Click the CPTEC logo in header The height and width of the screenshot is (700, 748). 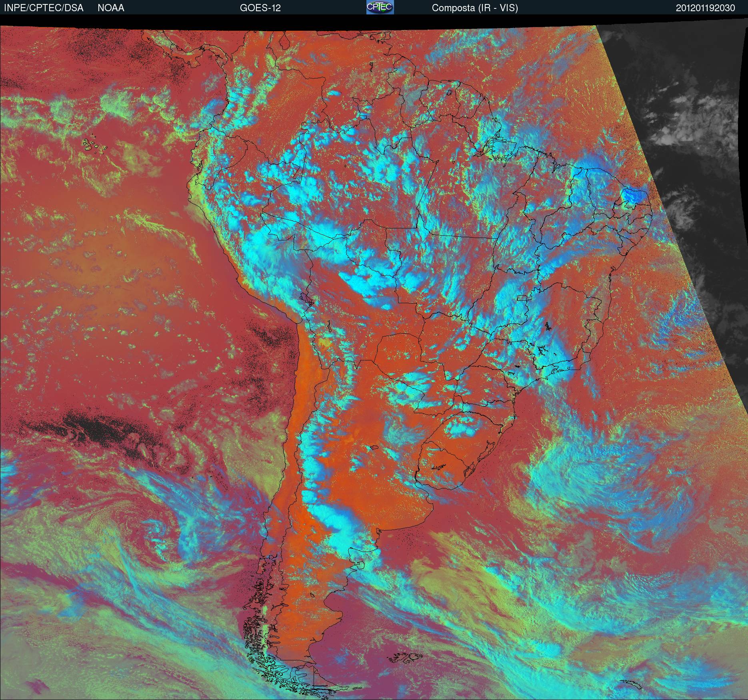(380, 7)
